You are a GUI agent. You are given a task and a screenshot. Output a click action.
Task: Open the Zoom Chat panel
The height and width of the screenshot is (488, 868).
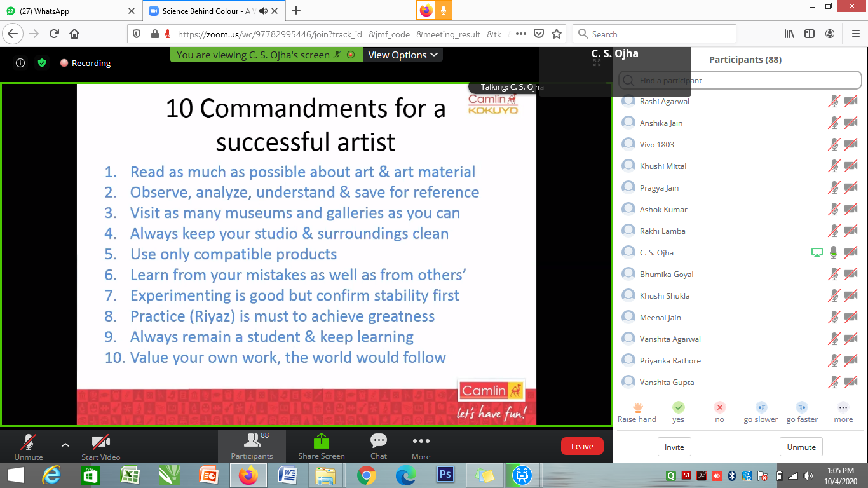379,445
